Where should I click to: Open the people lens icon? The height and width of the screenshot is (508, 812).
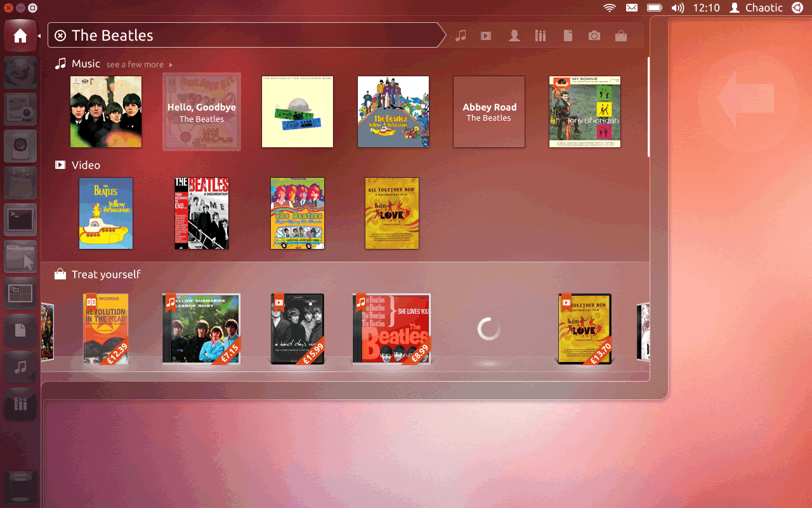pos(514,36)
